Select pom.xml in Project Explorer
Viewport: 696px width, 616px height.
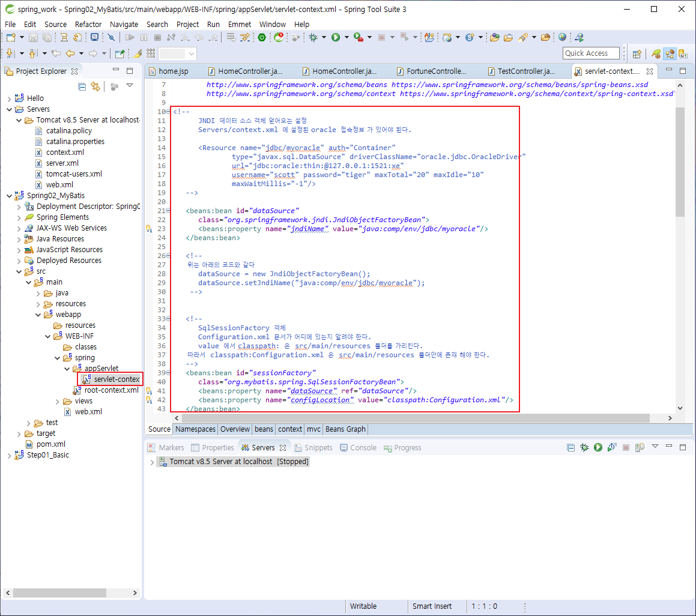tap(46, 444)
